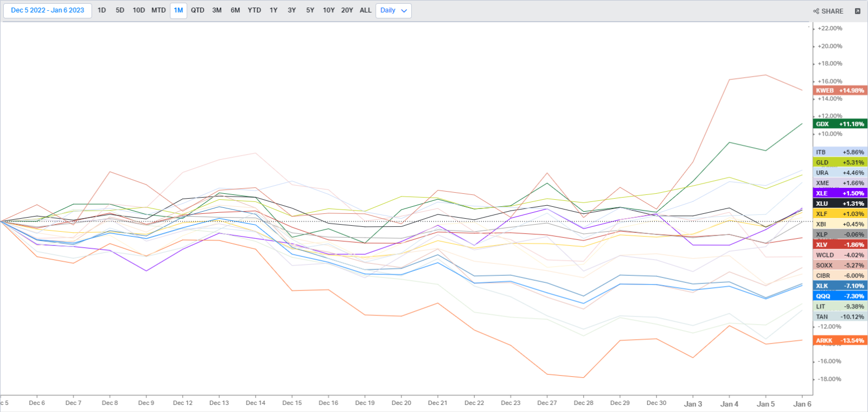Click the share network icon
This screenshot has width=868, height=412.
(816, 11)
